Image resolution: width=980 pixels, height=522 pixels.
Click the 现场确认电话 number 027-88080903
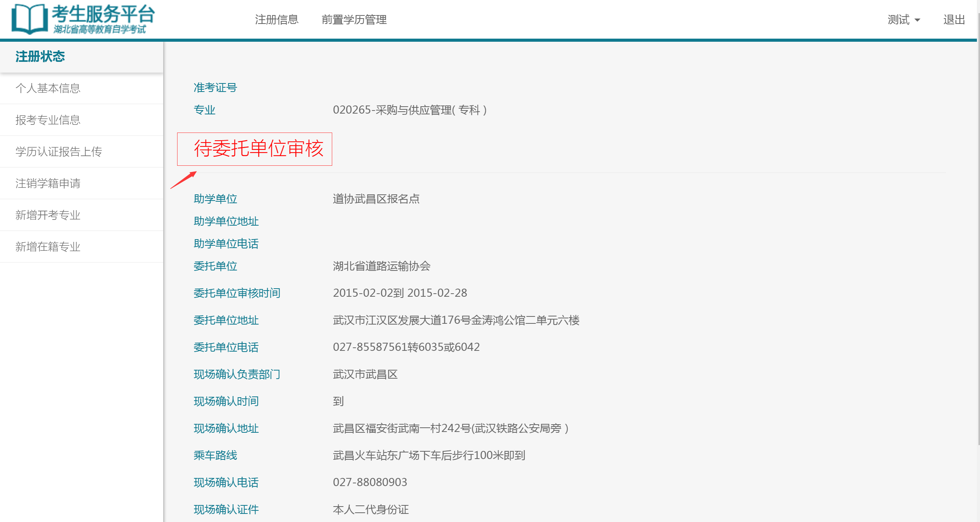(370, 482)
